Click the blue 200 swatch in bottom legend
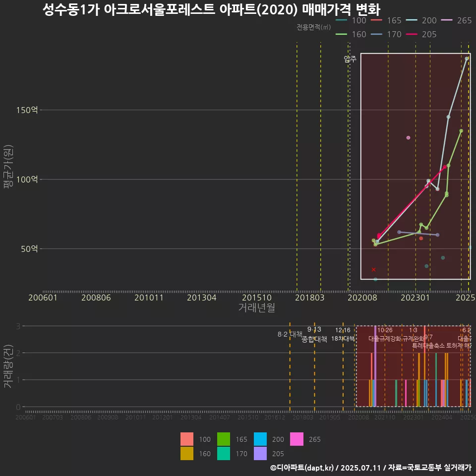Screen dimensions: 476x476 click(x=260, y=439)
